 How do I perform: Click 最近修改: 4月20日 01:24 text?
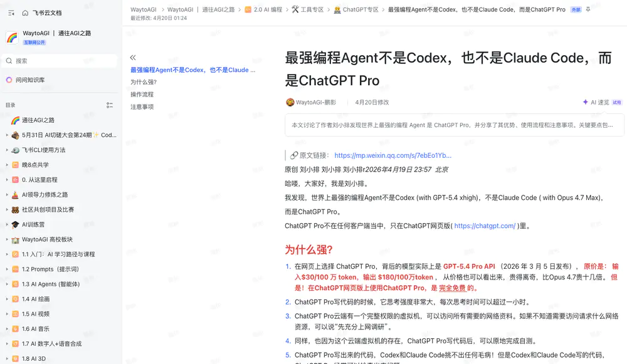coord(159,18)
